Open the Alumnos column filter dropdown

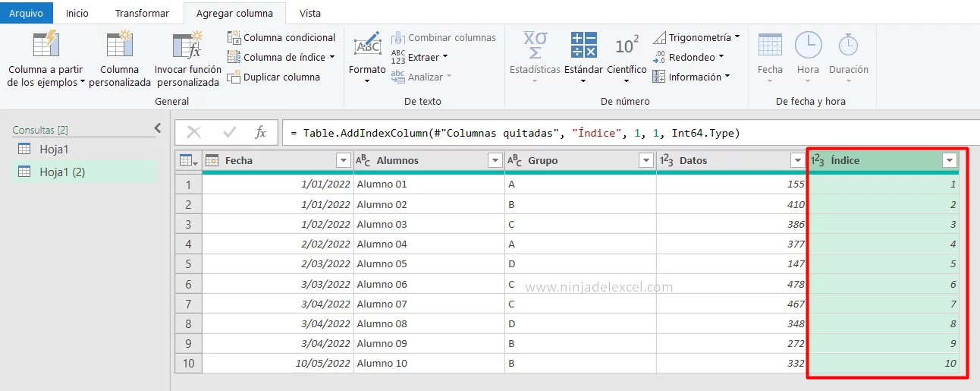tap(495, 160)
